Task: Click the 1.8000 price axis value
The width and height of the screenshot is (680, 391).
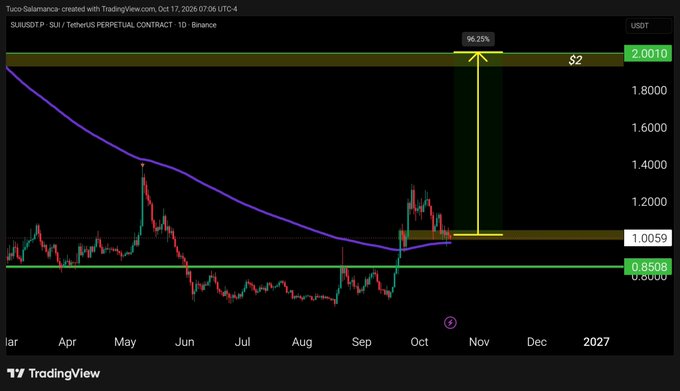Action: coord(649,91)
